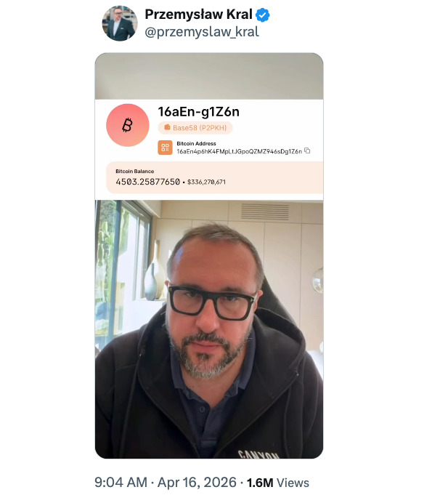Open the Przemysław Kral display name

199,15
